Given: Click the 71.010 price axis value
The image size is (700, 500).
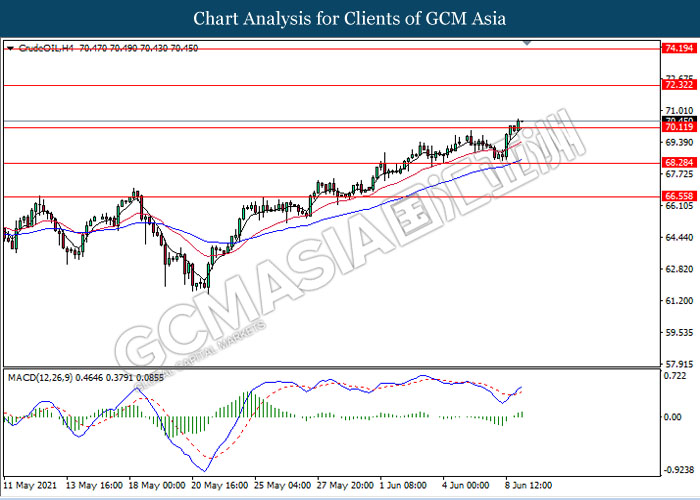Looking at the screenshot, I should click(679, 111).
